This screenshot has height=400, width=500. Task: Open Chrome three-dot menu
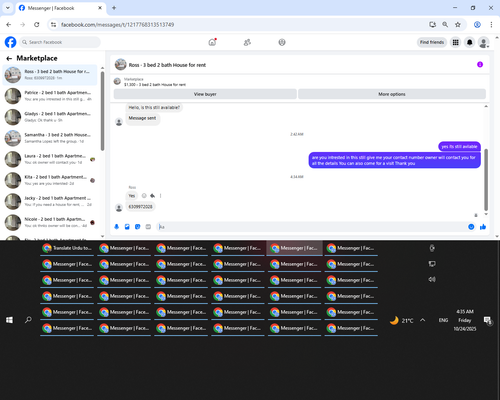(x=491, y=25)
